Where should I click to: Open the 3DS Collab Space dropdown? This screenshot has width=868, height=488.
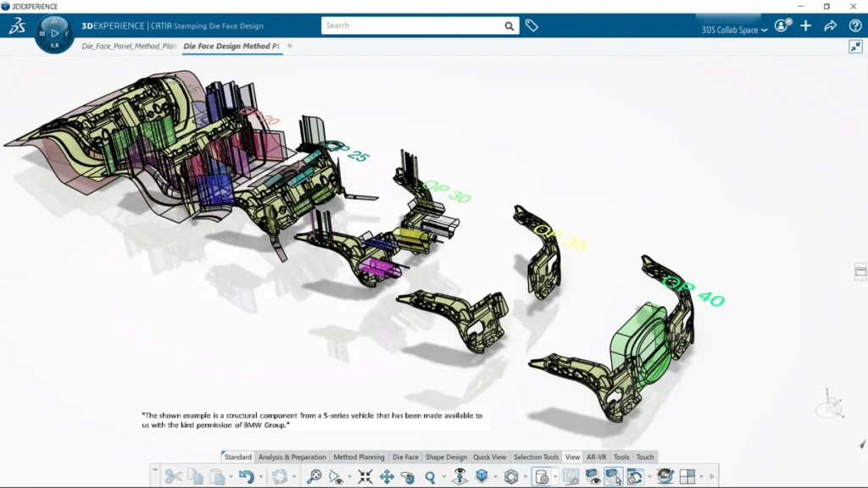(734, 30)
